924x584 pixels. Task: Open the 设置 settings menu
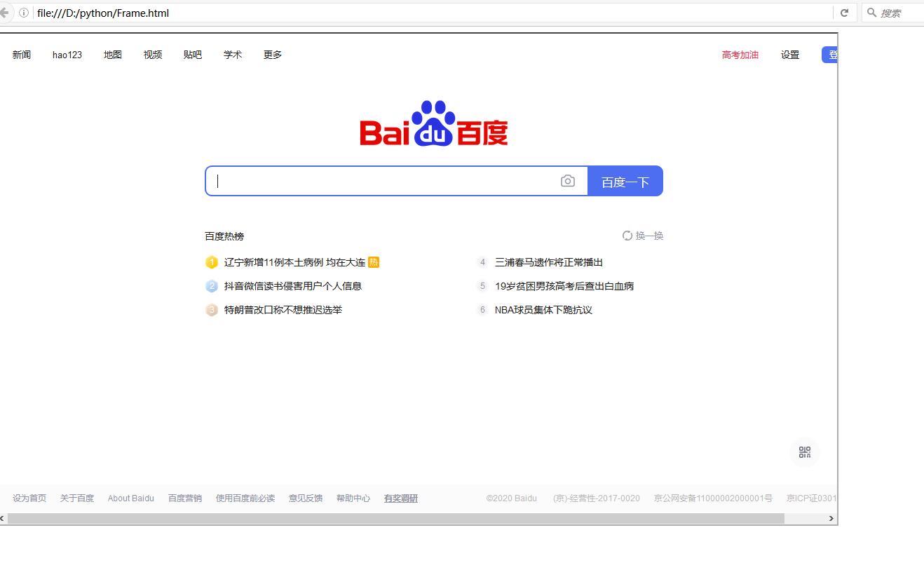pos(790,55)
